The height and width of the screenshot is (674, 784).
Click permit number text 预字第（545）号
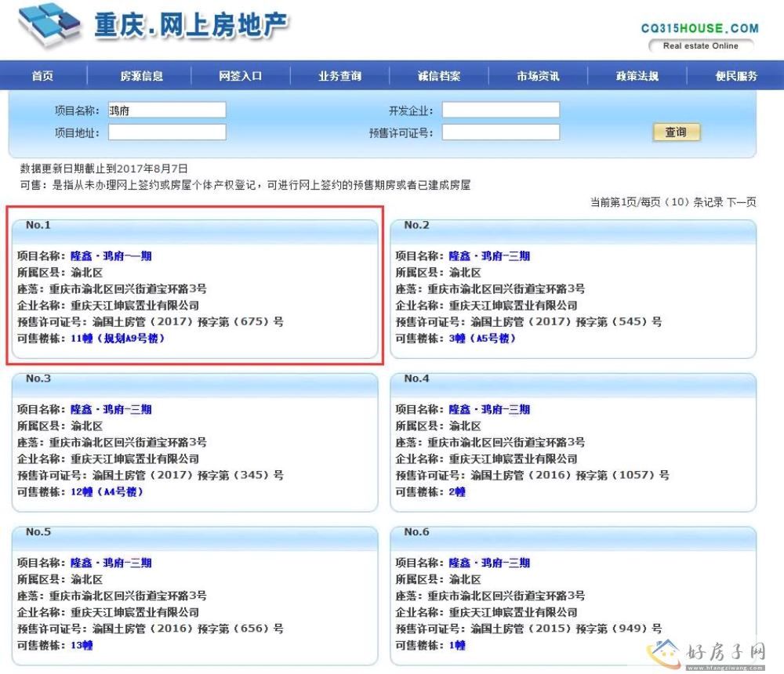[x=619, y=322]
